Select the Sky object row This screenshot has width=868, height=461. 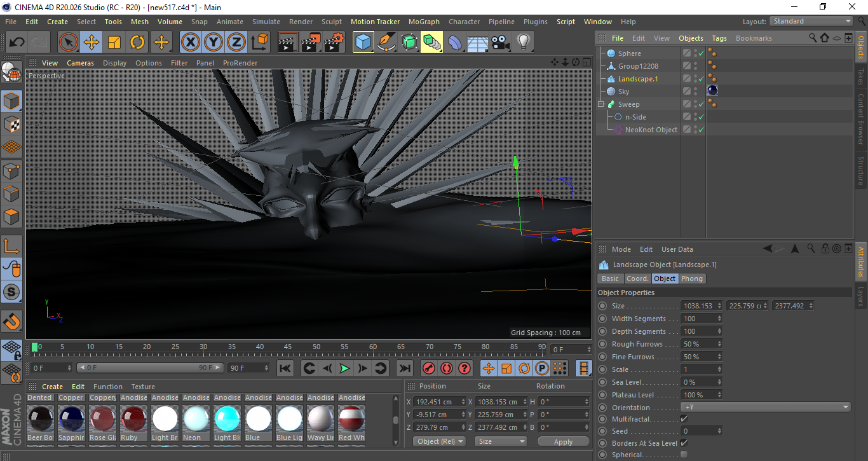(x=623, y=92)
